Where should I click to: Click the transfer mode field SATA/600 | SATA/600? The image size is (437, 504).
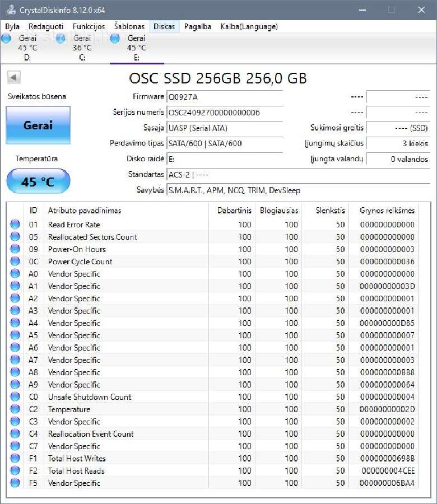point(225,143)
